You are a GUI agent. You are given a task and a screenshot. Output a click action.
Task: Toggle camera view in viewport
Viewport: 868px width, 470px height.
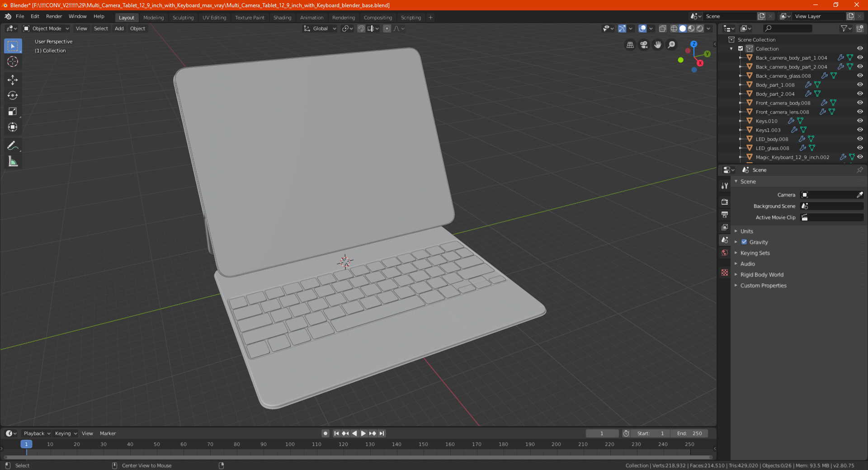click(644, 45)
